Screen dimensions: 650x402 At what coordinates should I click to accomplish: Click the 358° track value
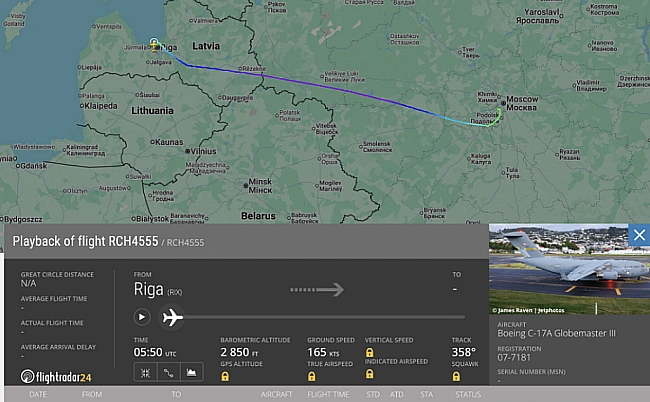pos(463,352)
